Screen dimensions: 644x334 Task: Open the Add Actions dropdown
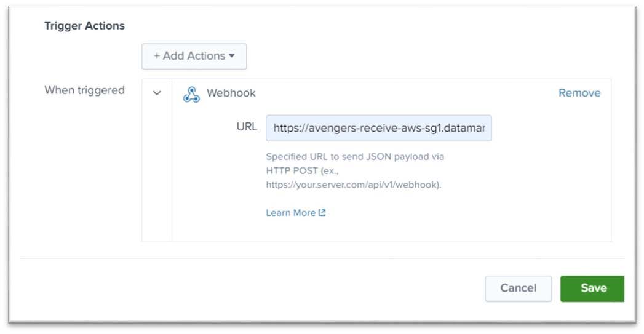tap(194, 57)
